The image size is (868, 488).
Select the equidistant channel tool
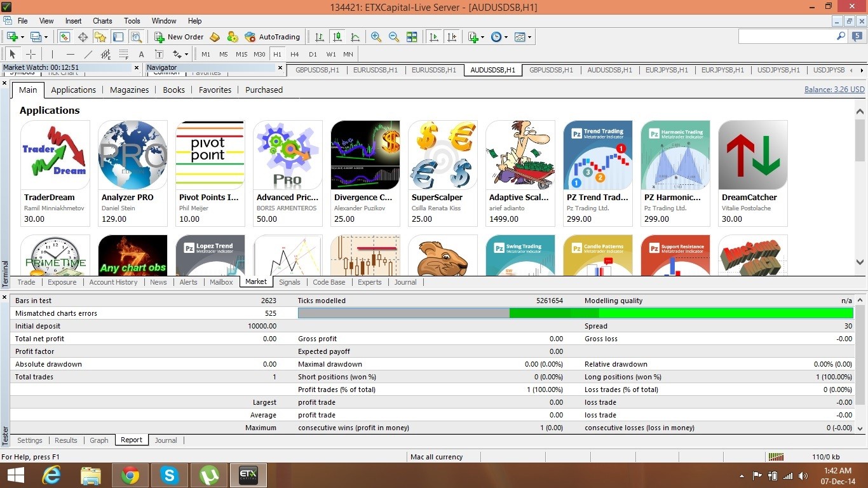tap(105, 54)
